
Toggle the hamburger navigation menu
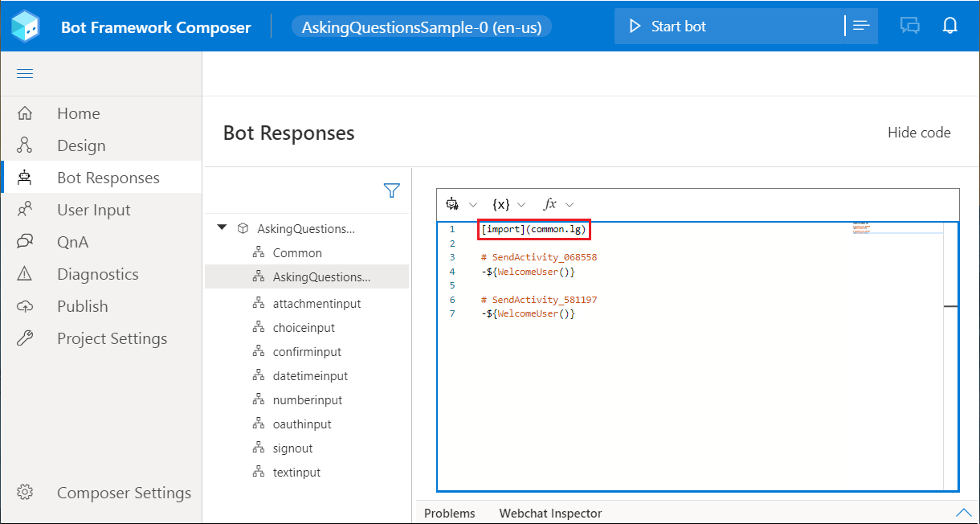tap(25, 74)
